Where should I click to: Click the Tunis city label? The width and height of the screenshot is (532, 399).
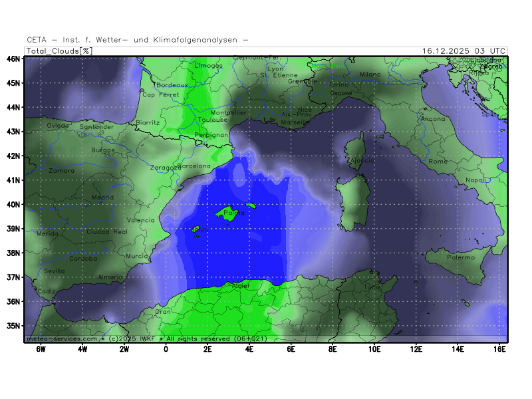coord(372,287)
